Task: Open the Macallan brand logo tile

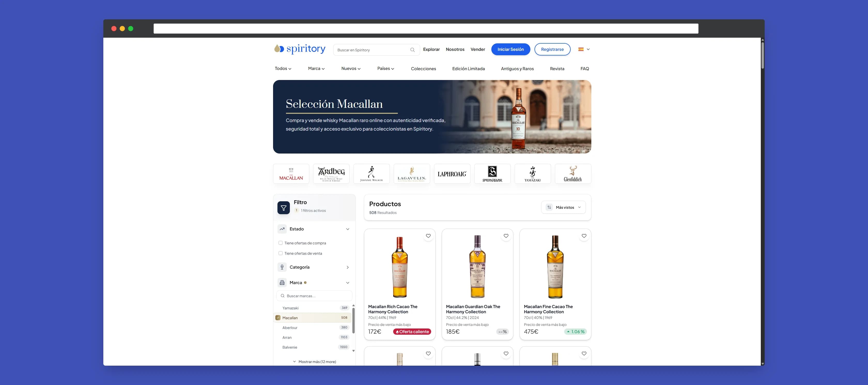Action: (x=291, y=174)
